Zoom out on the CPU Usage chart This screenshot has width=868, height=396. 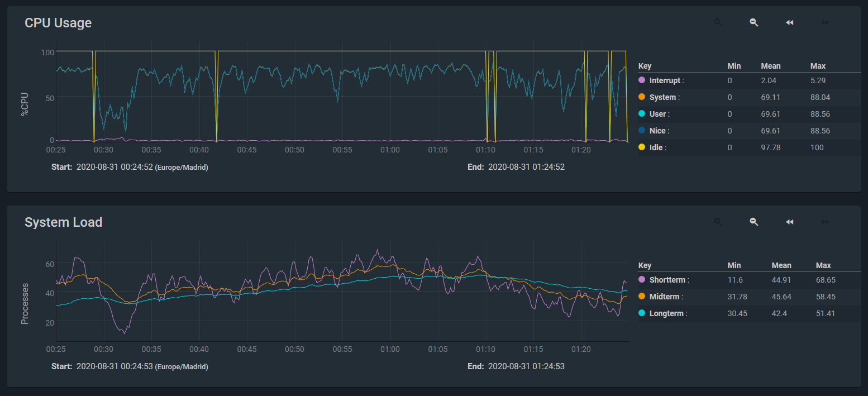point(754,22)
